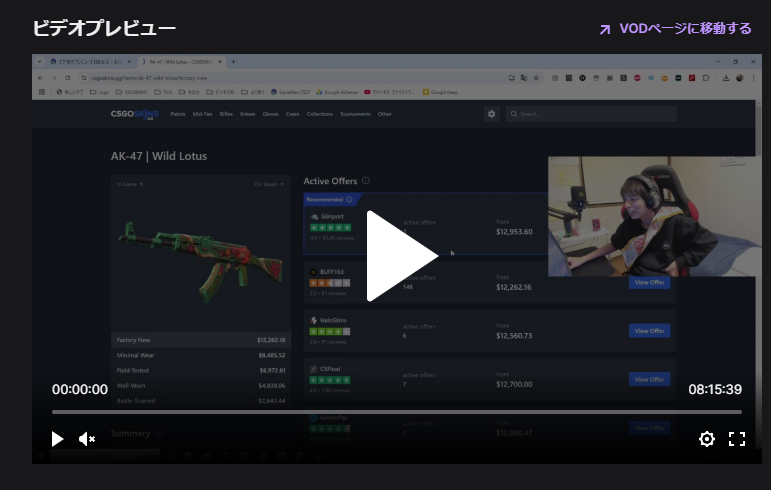Click the AK-47 Wild Lotus skin image in the video
The image size is (771, 490).
pos(201,260)
